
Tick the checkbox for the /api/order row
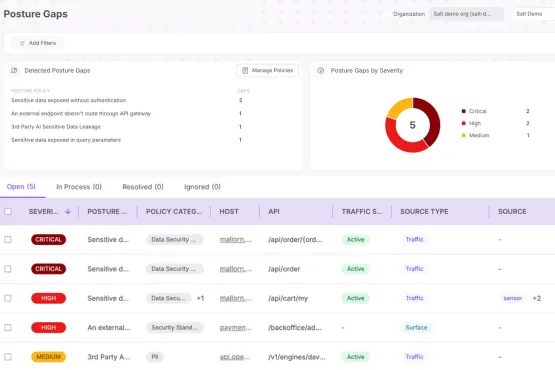click(8, 269)
